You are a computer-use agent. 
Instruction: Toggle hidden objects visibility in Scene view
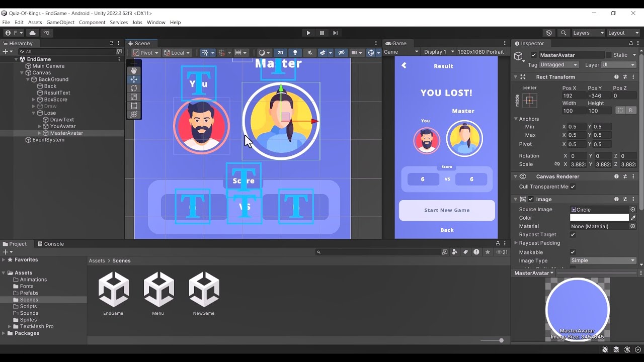point(342,53)
